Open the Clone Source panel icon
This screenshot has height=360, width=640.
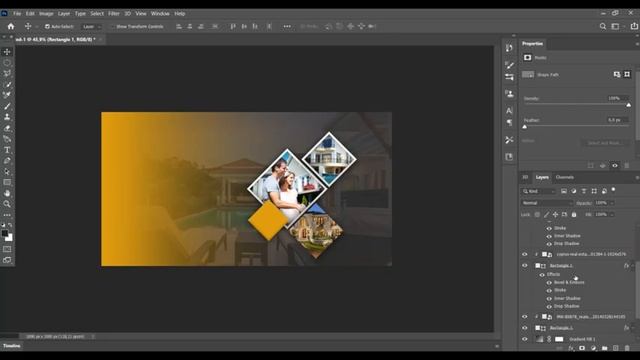tap(509, 94)
